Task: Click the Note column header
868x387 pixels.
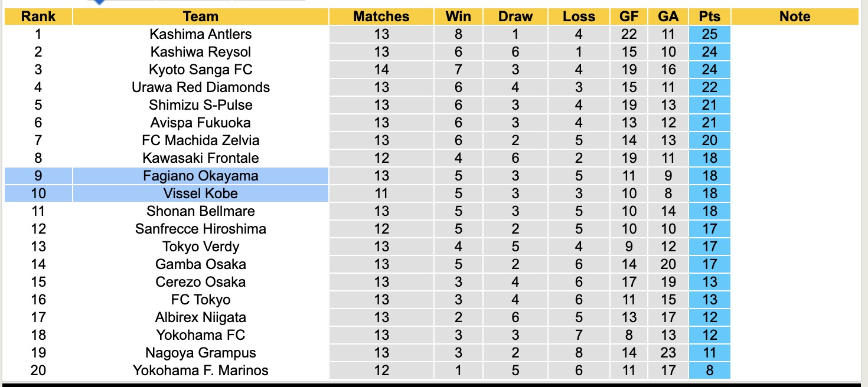Action: [795, 17]
